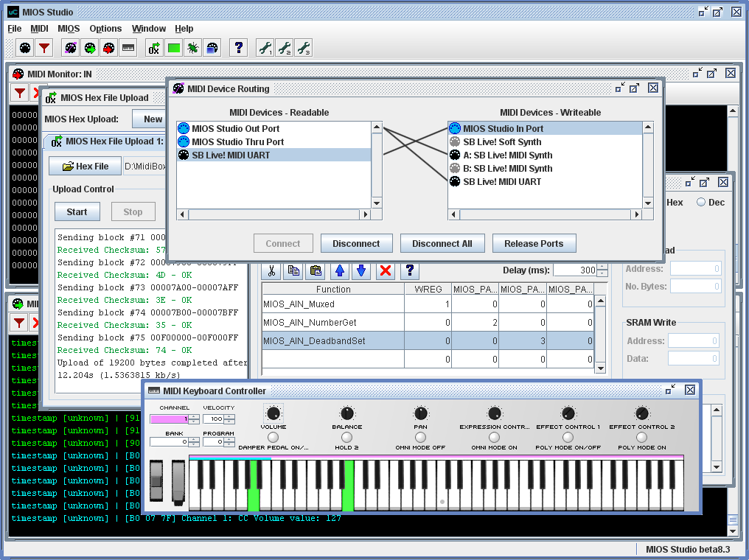749x560 pixels.
Task: Click the copy icon in debug toolbar
Action: pyautogui.click(x=293, y=270)
